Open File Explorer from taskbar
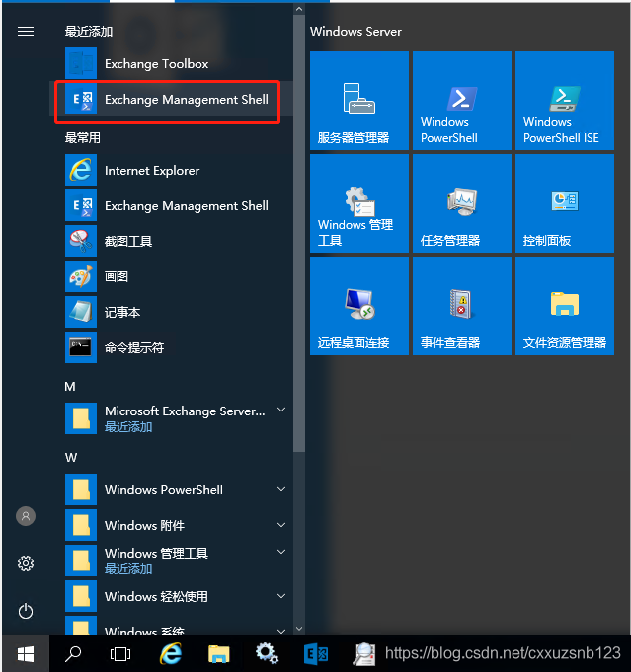Viewport: 631px width, 672px height. click(219, 654)
